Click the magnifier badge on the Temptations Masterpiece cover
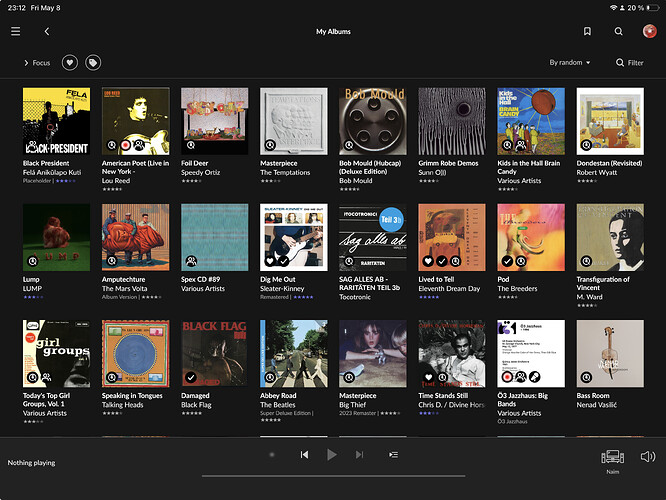 [270, 145]
